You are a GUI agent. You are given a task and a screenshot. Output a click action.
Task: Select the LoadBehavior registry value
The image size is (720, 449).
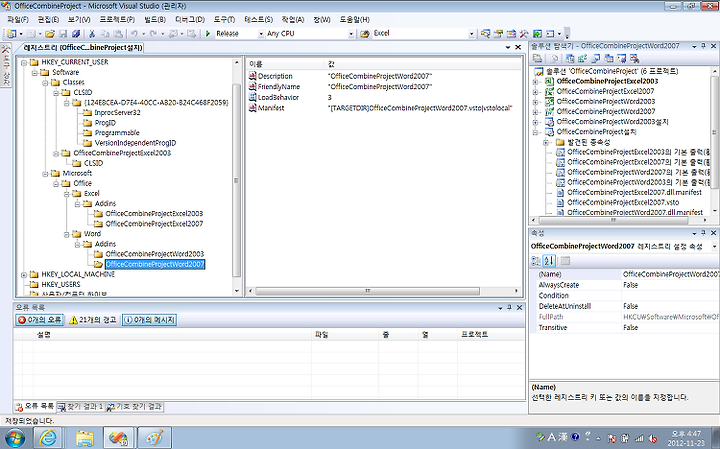[x=278, y=97]
